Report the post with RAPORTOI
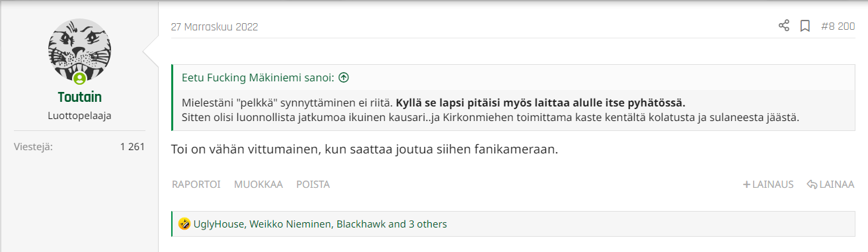The height and width of the screenshot is (252, 868). (196, 185)
